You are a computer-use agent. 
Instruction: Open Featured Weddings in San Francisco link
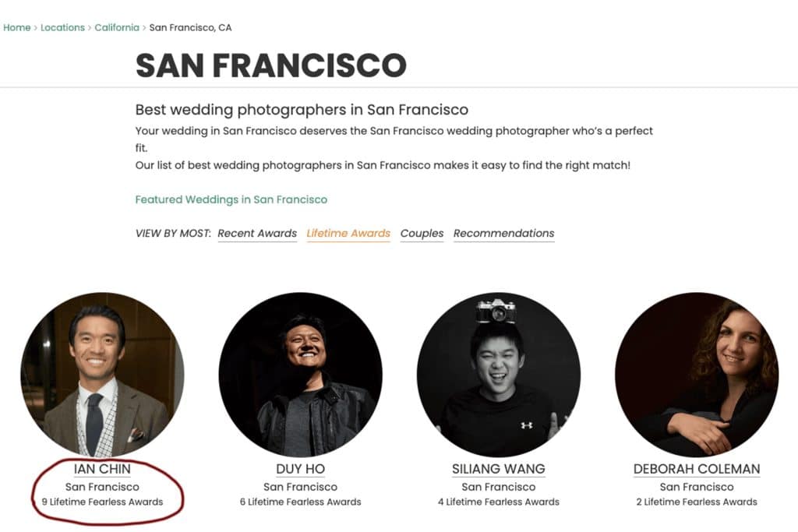pyautogui.click(x=231, y=199)
